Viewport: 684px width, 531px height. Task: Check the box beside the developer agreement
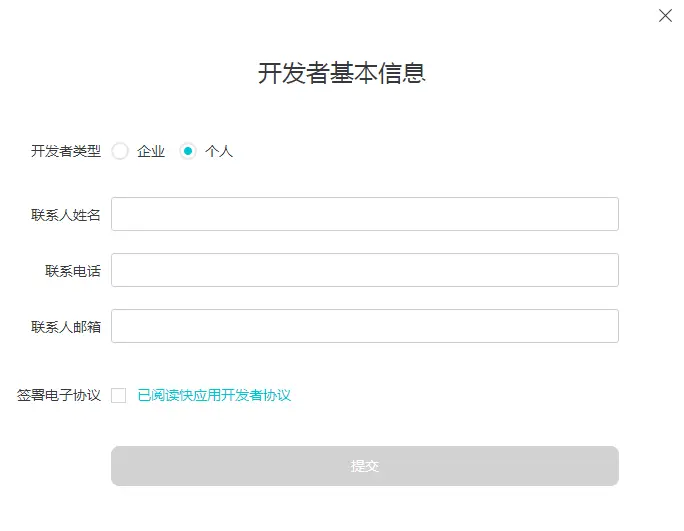(x=119, y=395)
